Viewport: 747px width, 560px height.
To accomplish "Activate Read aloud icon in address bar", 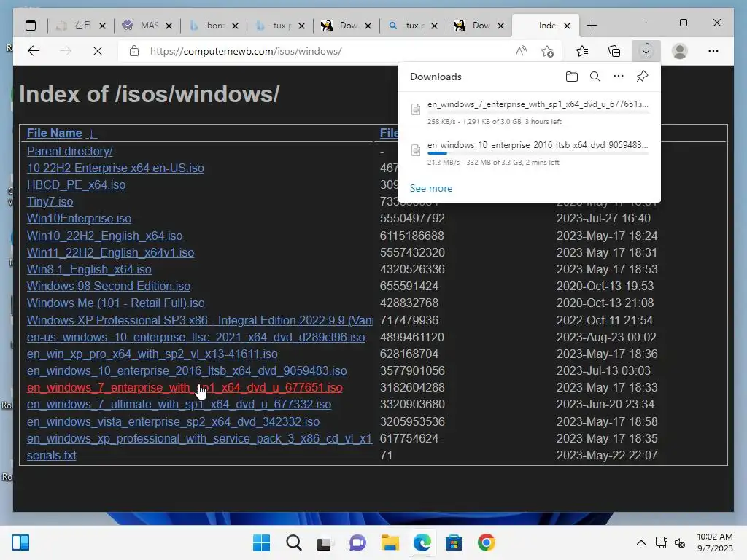I will 521,51.
